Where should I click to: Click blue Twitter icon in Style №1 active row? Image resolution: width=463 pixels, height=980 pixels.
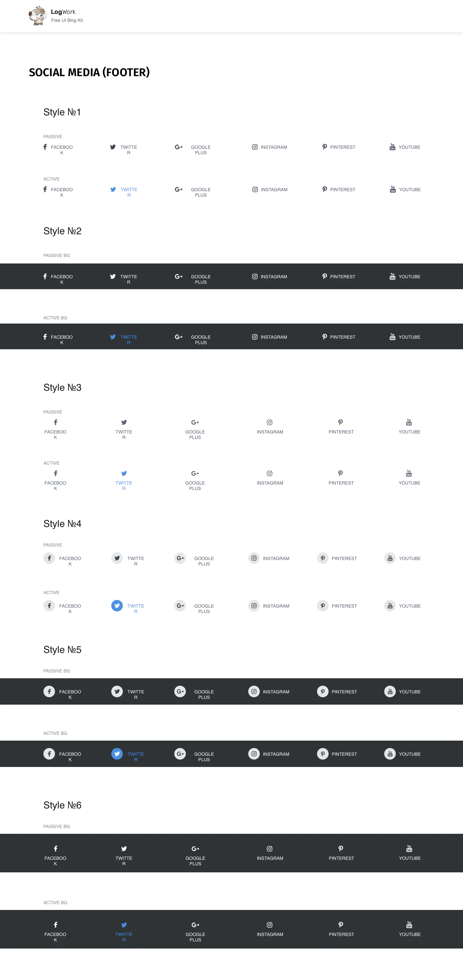[113, 190]
